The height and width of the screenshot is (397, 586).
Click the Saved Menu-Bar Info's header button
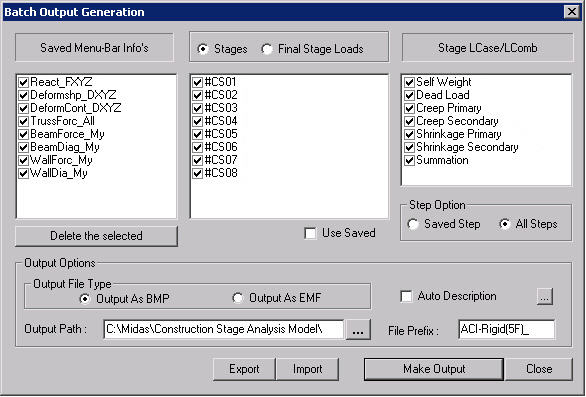click(94, 47)
